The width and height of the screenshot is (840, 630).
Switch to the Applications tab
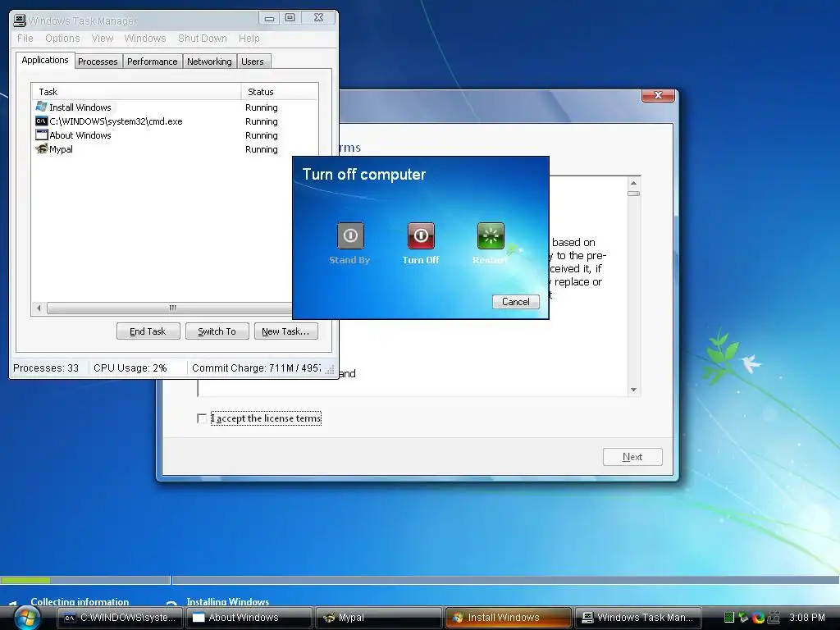tap(45, 60)
